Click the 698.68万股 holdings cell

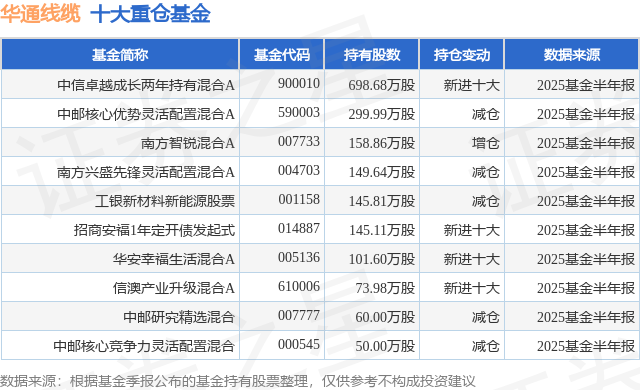point(382,85)
